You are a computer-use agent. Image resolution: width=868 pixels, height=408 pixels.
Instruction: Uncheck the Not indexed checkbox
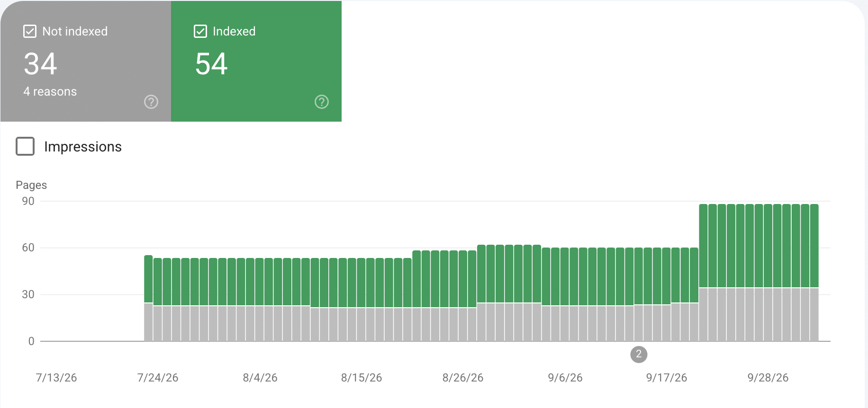point(30,32)
